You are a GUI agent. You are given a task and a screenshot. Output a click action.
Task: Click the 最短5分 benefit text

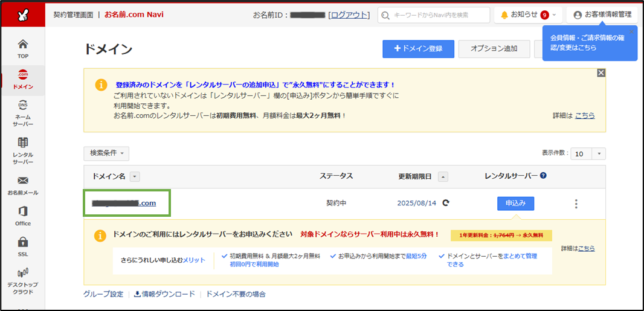[x=416, y=256]
